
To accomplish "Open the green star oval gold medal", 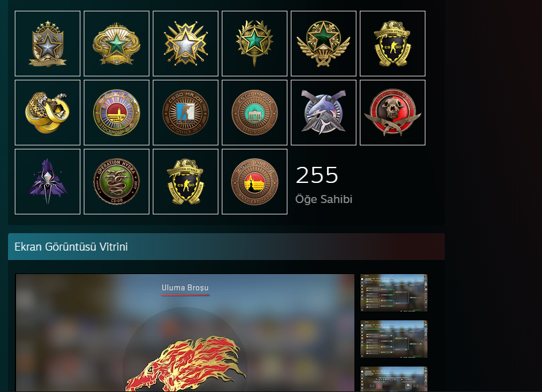I will coord(117,44).
